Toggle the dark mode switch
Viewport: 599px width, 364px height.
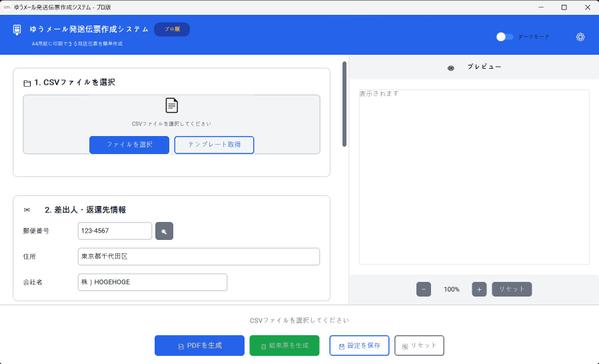coord(504,37)
